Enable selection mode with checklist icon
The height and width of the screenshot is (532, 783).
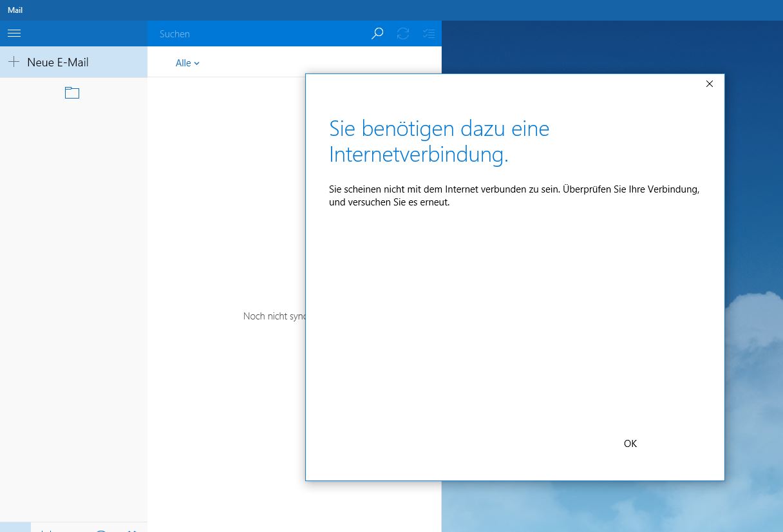[x=429, y=33]
